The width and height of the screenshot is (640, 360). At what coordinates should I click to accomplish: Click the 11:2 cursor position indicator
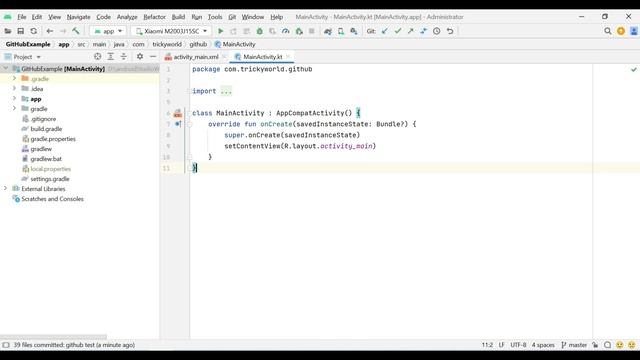[487, 345]
